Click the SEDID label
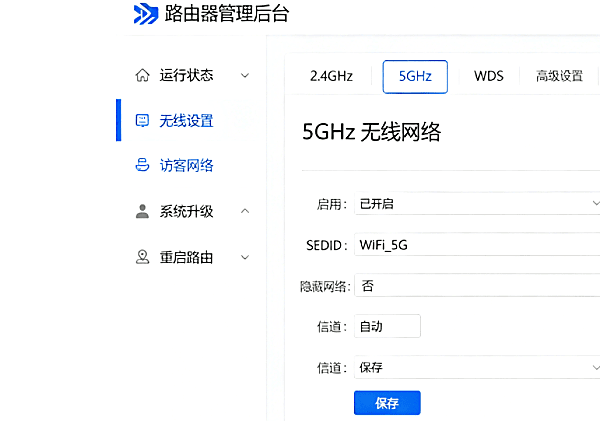 (326, 245)
